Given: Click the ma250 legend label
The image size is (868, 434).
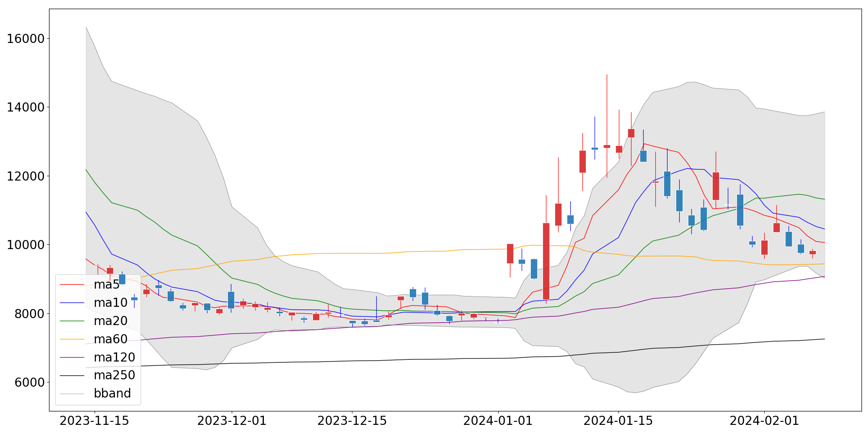Looking at the screenshot, I should click(115, 375).
